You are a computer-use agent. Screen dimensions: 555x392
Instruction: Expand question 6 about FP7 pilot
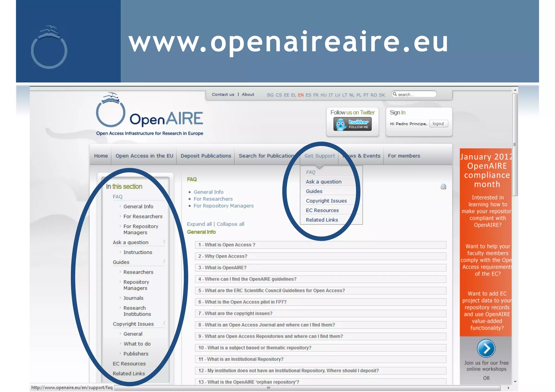(x=321, y=302)
